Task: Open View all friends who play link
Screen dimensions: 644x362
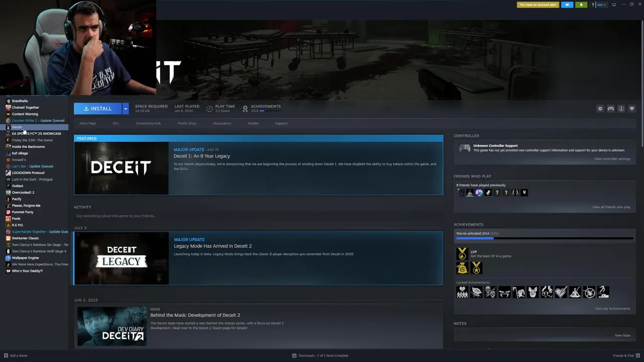Action: point(611,207)
